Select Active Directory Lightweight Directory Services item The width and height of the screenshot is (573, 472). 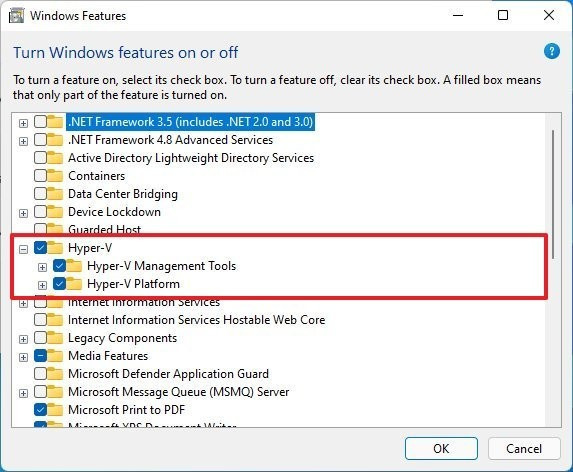191,158
